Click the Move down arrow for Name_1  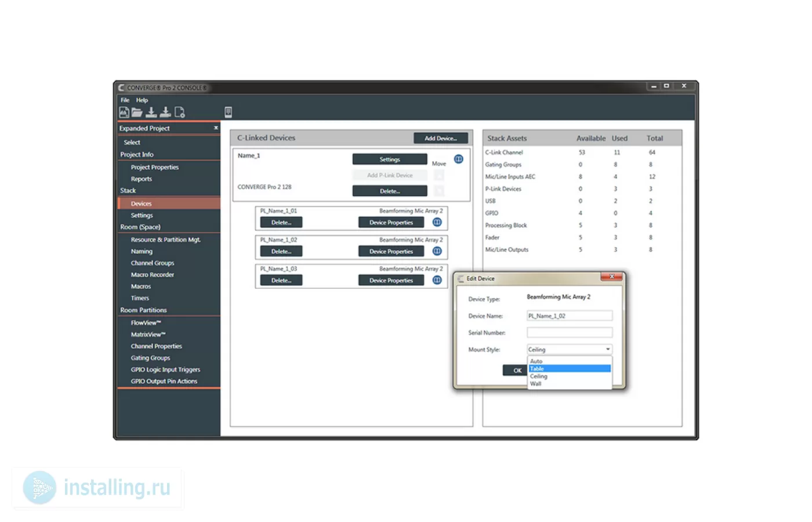pyautogui.click(x=439, y=191)
